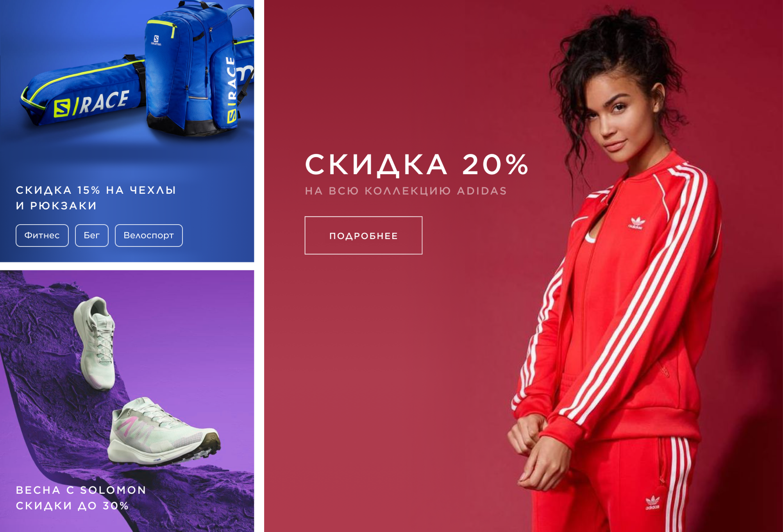Click И РЮКЗАКИ text line
The width and height of the screenshot is (783, 532).
tap(56, 206)
